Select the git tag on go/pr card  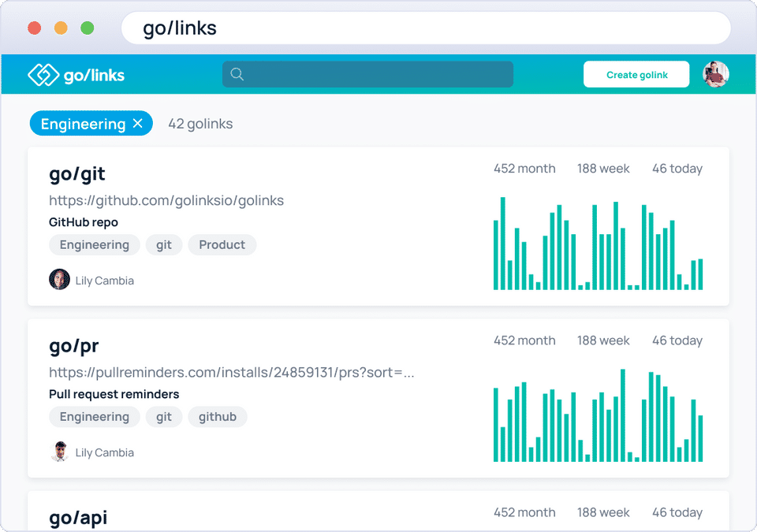(x=164, y=417)
